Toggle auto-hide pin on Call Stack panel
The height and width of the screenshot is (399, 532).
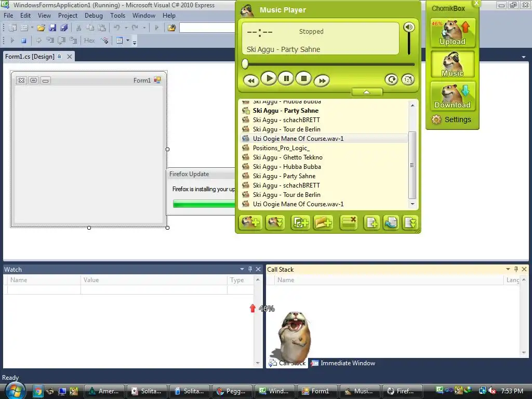(516, 269)
